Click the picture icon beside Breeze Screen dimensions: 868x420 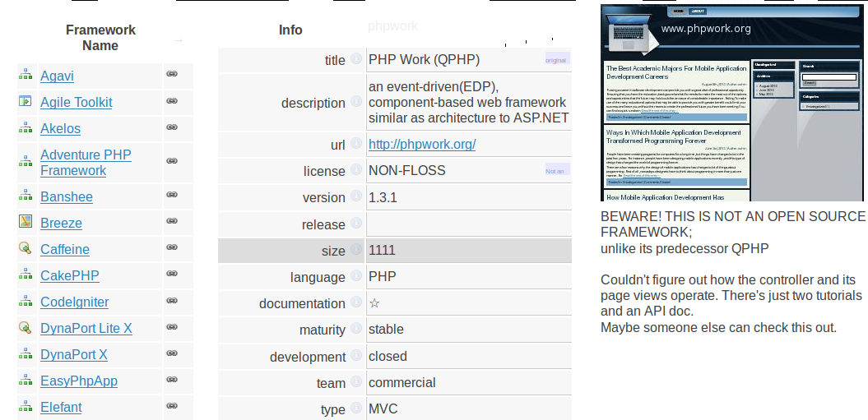pos(26,221)
